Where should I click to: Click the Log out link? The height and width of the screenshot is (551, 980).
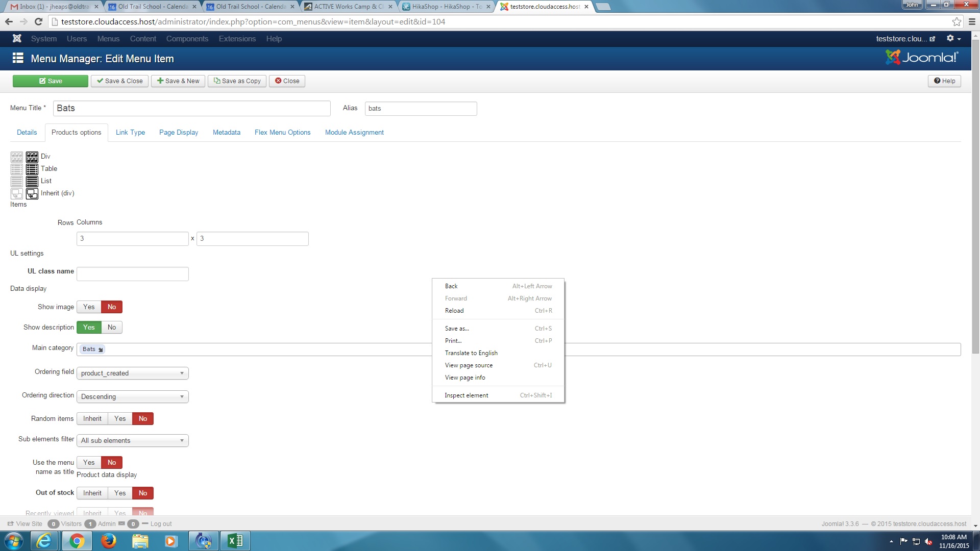[x=161, y=524]
